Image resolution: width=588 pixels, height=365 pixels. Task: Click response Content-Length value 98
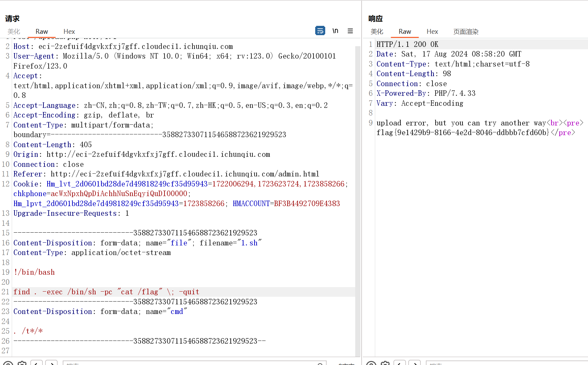tap(447, 73)
